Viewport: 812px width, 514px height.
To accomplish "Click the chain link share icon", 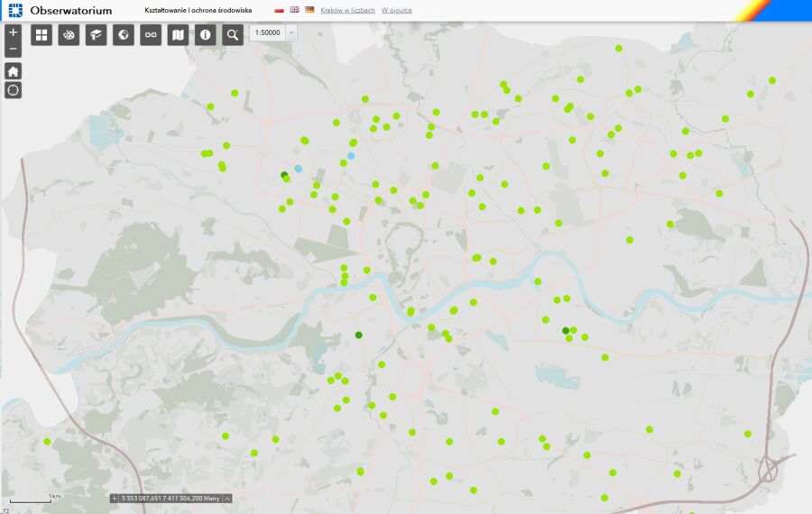I will pyautogui.click(x=151, y=35).
